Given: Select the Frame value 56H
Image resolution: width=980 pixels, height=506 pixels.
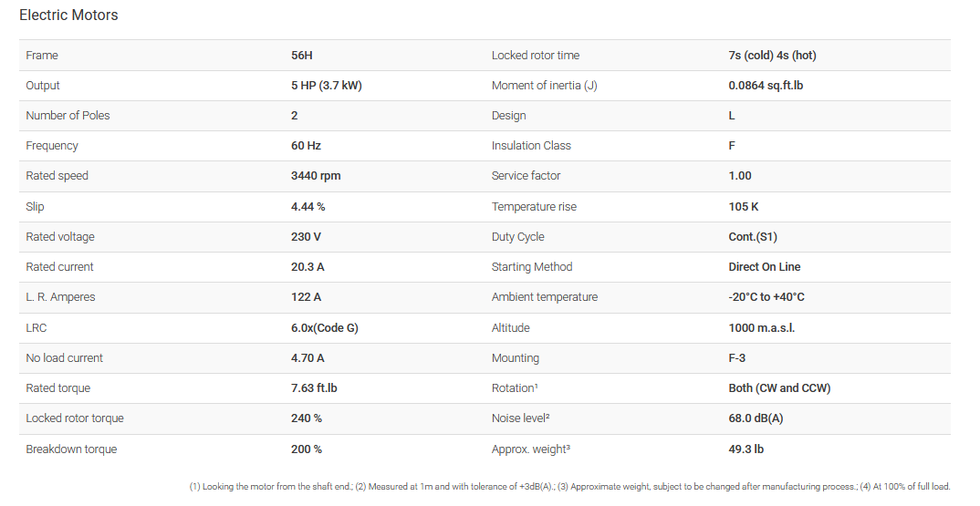Looking at the screenshot, I should pyautogui.click(x=302, y=56).
